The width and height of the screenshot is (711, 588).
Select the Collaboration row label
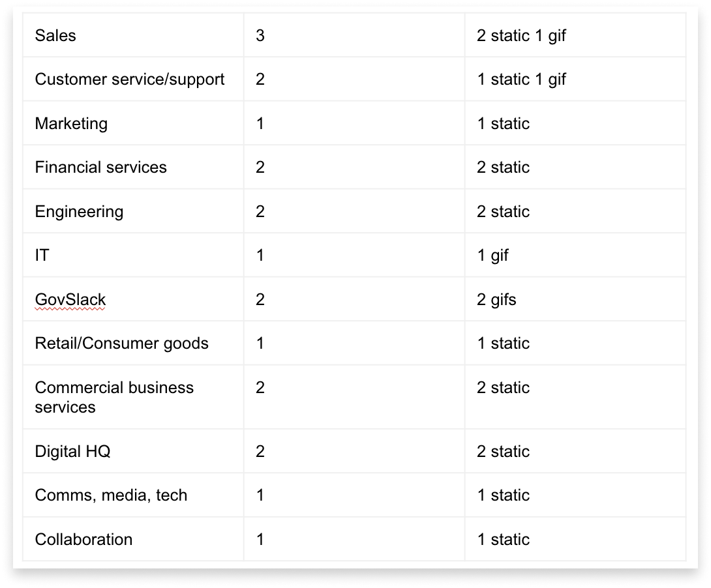(83, 539)
